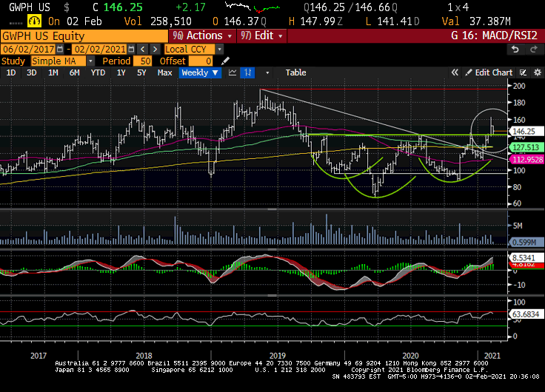Click the 2018 label on time axis

[144, 356]
